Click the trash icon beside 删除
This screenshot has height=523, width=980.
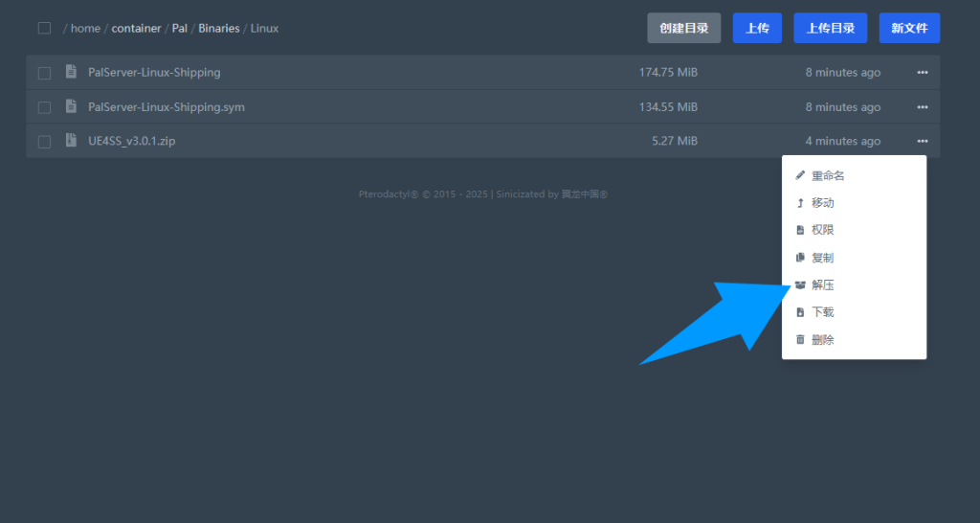(x=800, y=340)
